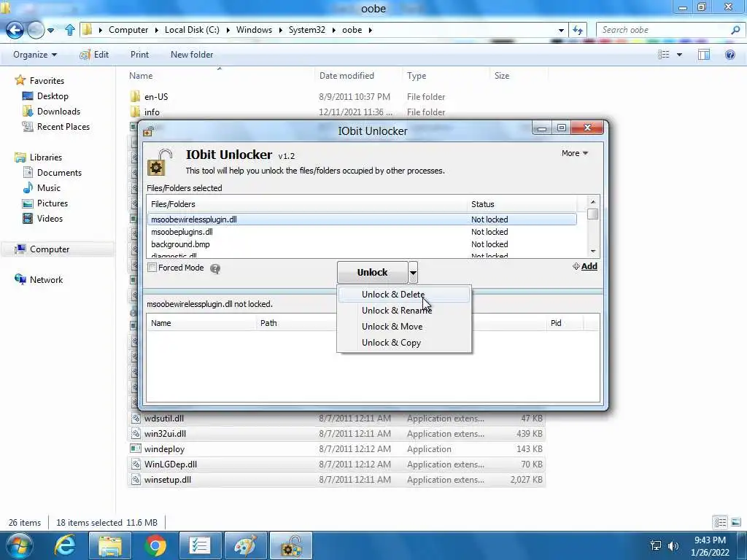The height and width of the screenshot is (560, 747).
Task: Toggle the preview pane icon
Action: pyautogui.click(x=704, y=55)
